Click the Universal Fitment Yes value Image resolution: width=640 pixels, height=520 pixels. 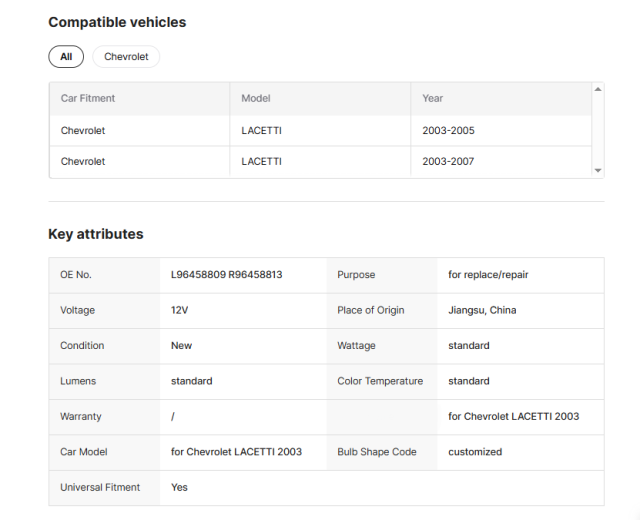pos(180,487)
